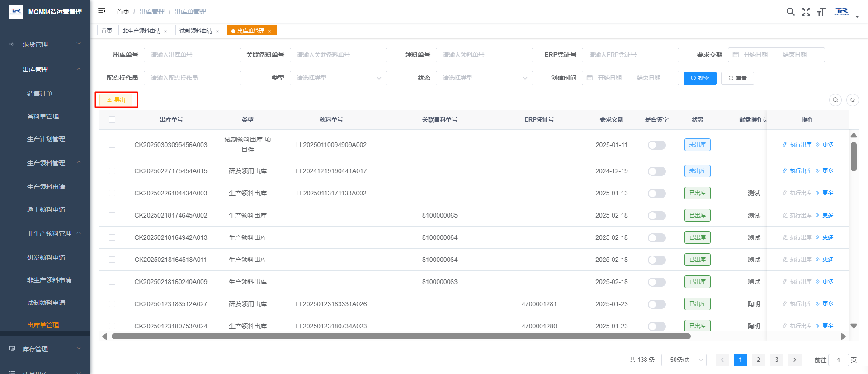
Task: Close the 出库单管理 tab
Action: pyautogui.click(x=269, y=31)
